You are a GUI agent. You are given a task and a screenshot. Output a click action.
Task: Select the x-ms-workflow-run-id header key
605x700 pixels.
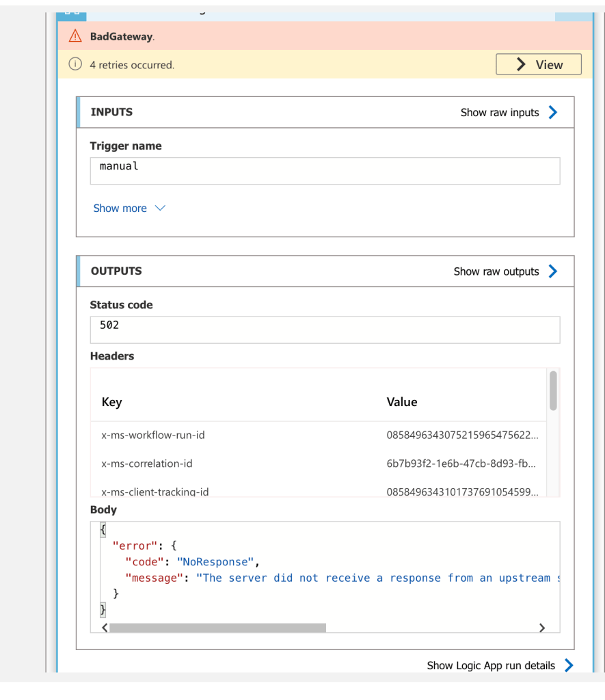pyautogui.click(x=152, y=435)
